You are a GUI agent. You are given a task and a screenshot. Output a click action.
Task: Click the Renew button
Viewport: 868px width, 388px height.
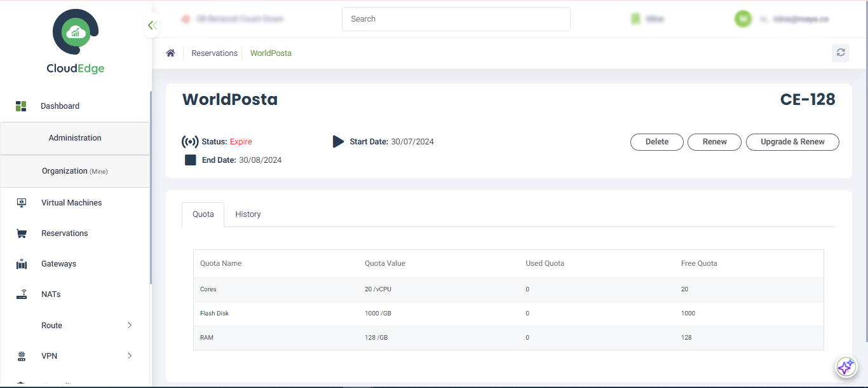[x=715, y=142]
